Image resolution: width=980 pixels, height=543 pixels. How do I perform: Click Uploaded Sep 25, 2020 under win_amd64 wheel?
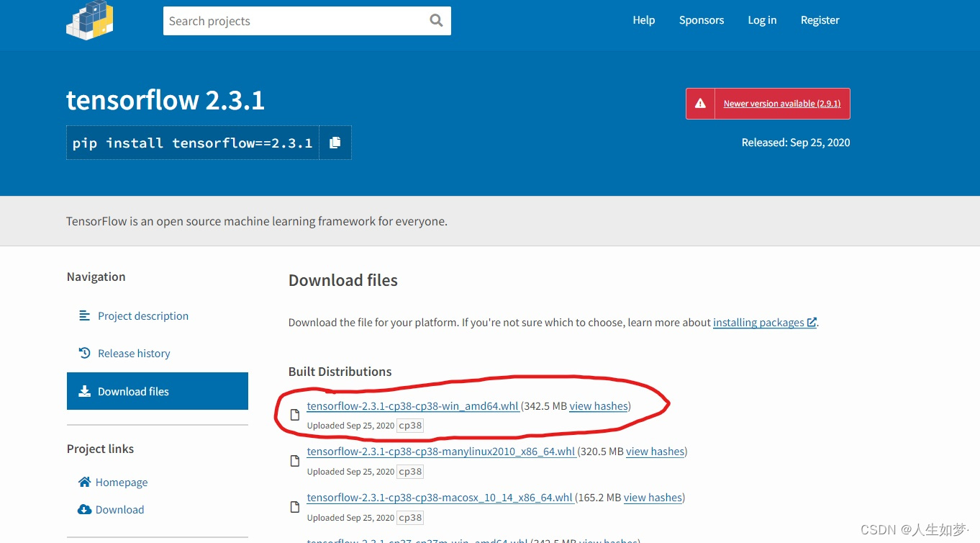pyautogui.click(x=350, y=426)
